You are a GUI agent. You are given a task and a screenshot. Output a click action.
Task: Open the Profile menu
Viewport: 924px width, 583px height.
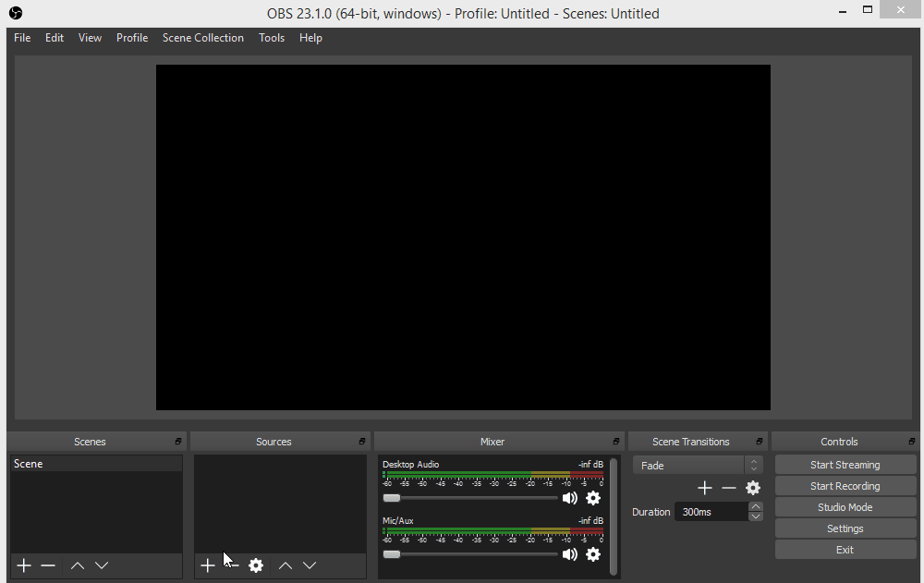pos(132,38)
